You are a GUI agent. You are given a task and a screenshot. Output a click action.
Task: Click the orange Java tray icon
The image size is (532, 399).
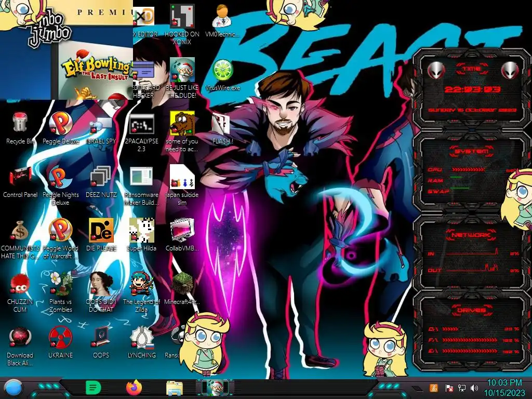(433, 388)
